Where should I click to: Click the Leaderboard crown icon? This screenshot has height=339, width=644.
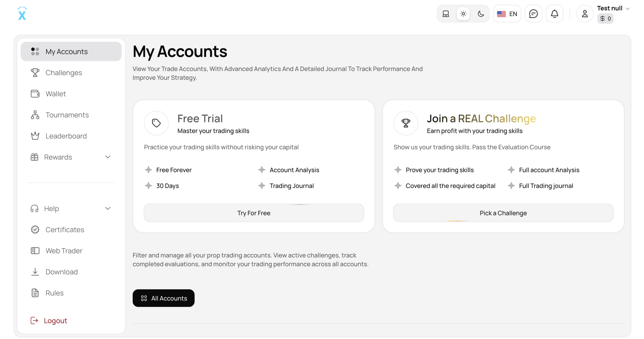(x=35, y=136)
